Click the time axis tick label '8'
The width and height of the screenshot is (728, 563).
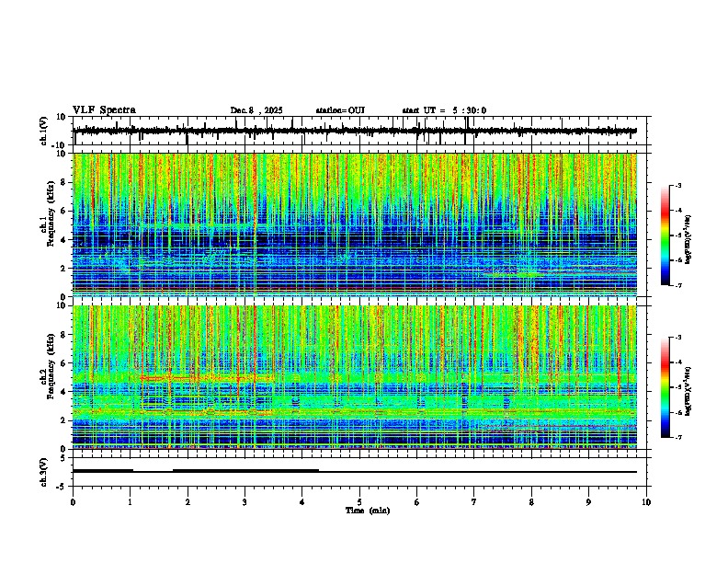(531, 502)
